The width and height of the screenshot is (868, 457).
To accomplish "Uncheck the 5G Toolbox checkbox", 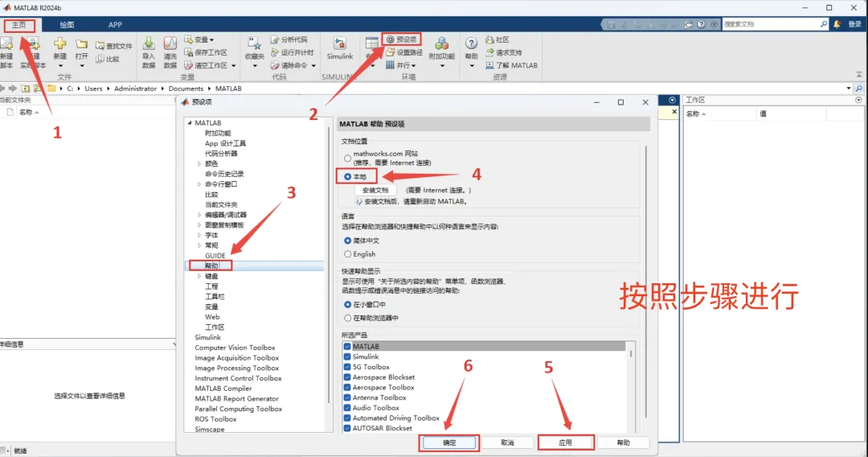I will click(347, 367).
